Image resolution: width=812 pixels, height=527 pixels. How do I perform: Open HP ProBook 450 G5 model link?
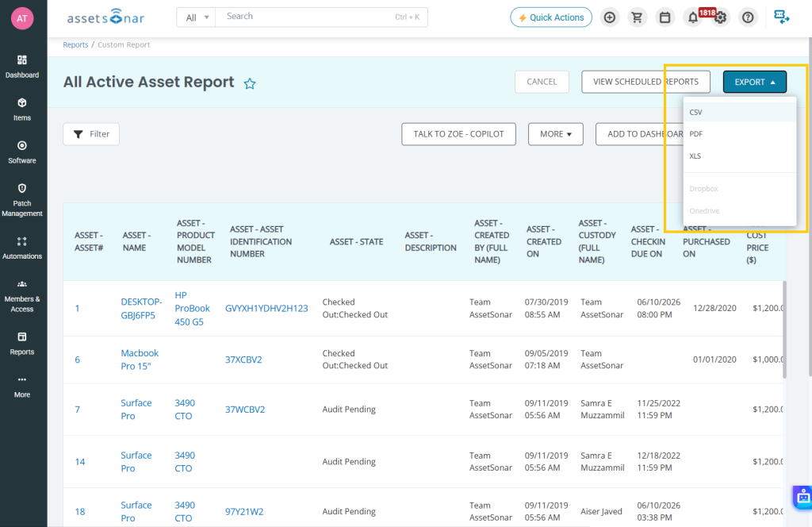click(x=192, y=308)
